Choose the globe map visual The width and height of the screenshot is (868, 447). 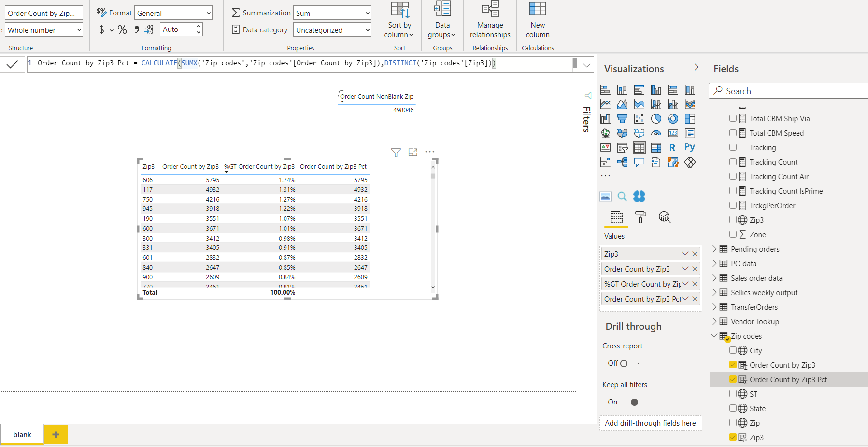click(605, 133)
